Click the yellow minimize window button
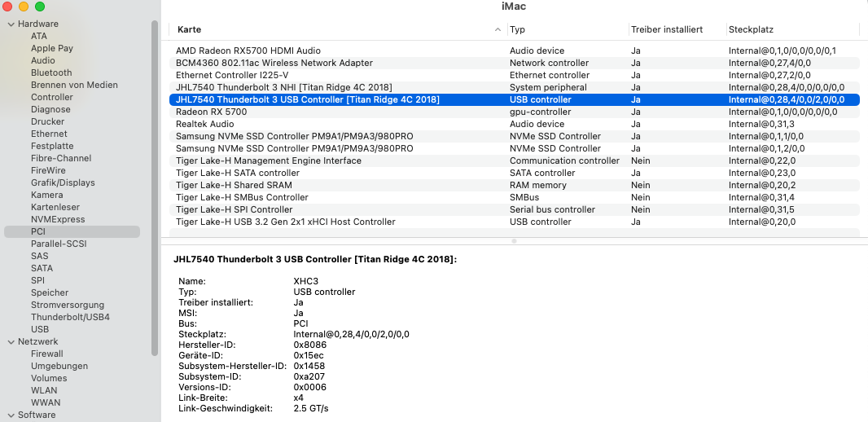Screen dimensions: 868x422 (x=24, y=7)
